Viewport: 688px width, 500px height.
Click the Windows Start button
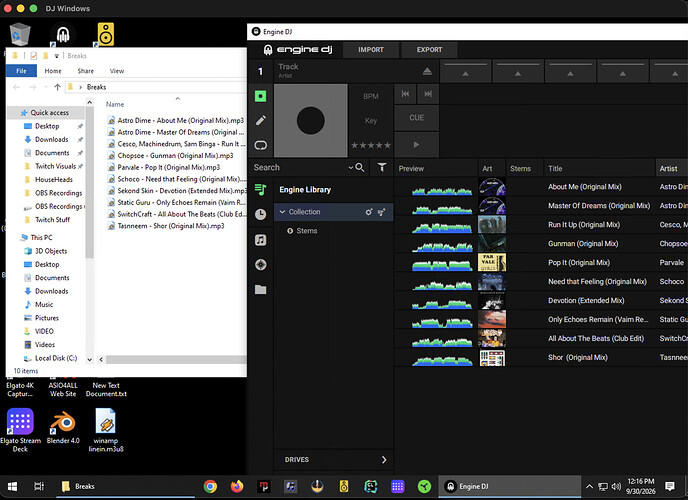(x=12, y=486)
